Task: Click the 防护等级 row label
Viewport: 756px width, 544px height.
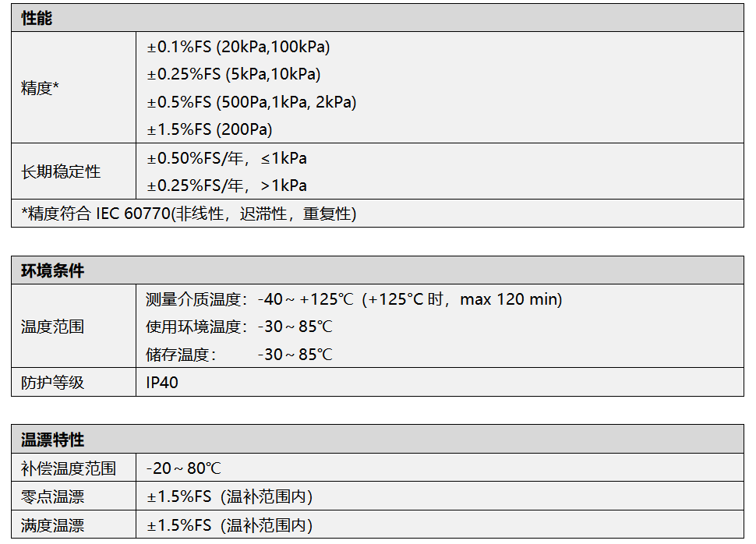Action: click(x=52, y=383)
